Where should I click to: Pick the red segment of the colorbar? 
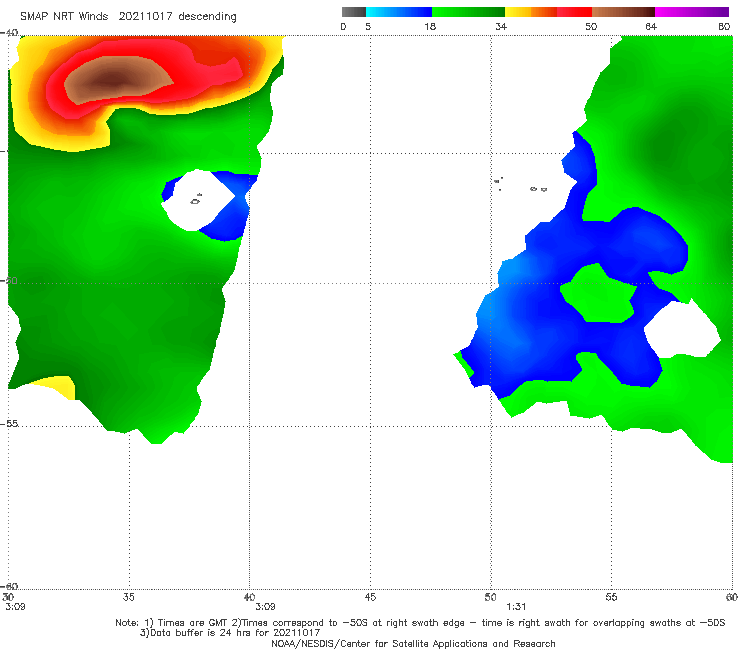tap(575, 12)
